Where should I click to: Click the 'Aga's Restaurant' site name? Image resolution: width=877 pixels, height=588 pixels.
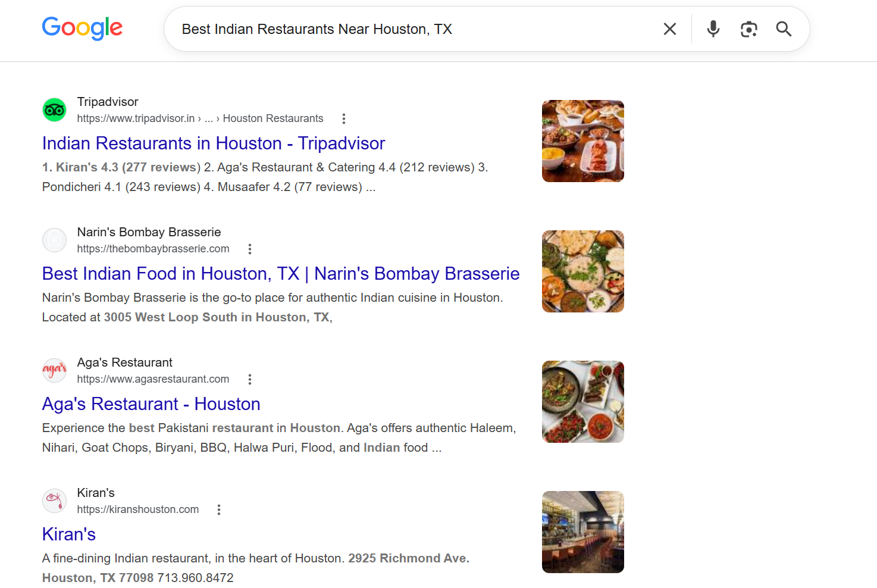point(125,362)
